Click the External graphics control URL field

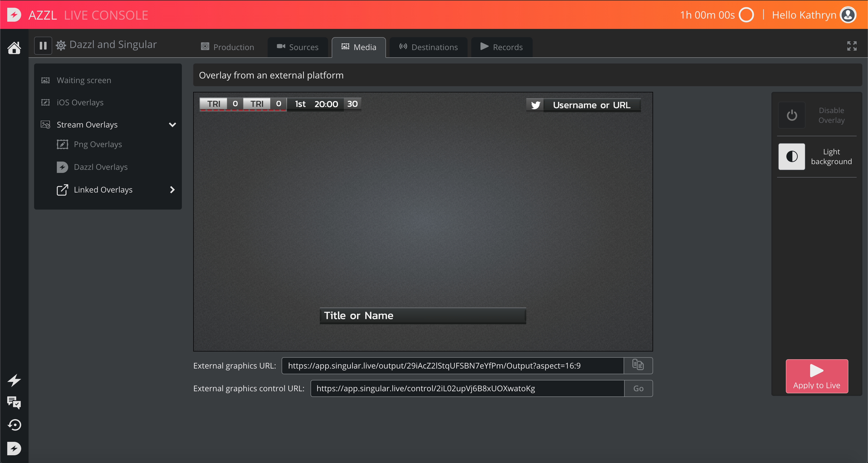point(467,389)
